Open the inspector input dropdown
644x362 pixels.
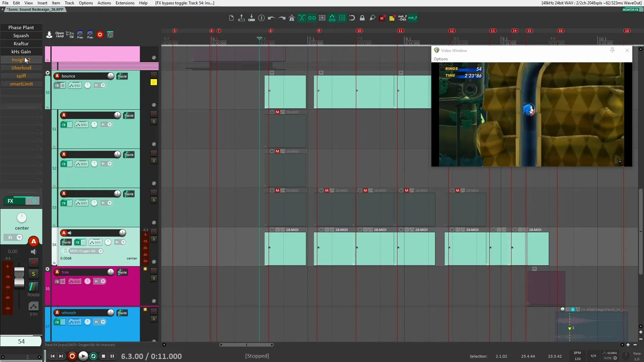point(19,237)
